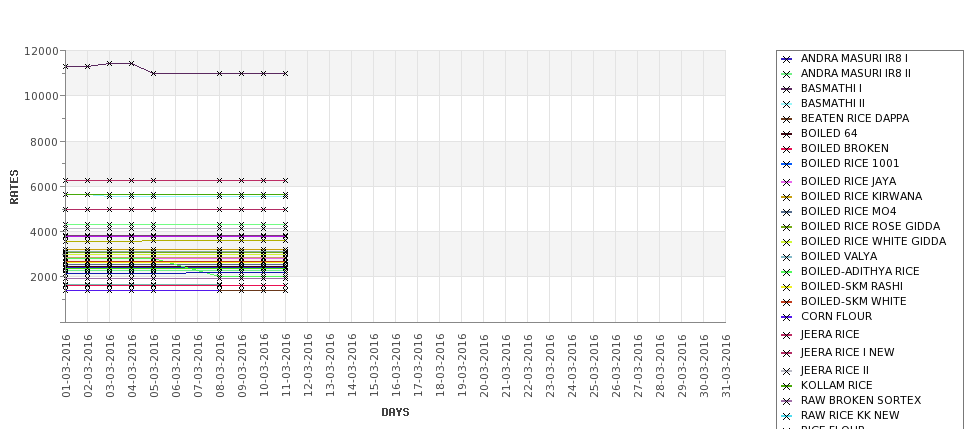This screenshot has height=429, width=975.
Task: Select the 28-03-2016 x-axis date
Action: click(660, 366)
